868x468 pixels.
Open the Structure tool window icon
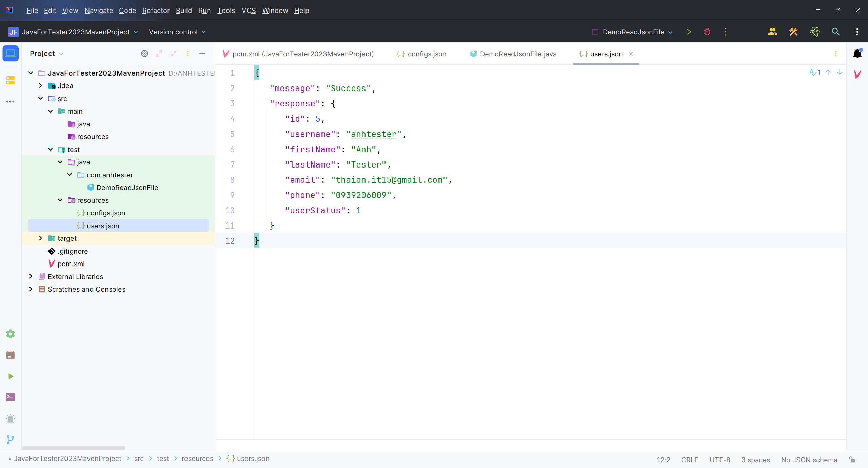pos(11,80)
